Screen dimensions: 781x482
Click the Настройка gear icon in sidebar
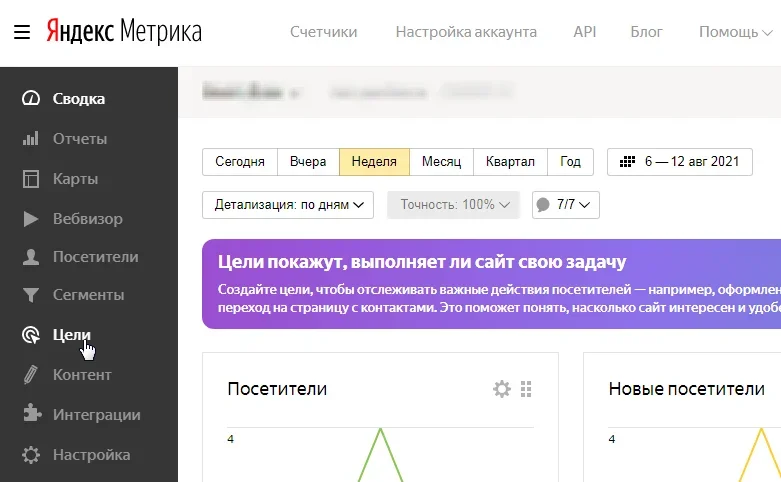pos(31,455)
